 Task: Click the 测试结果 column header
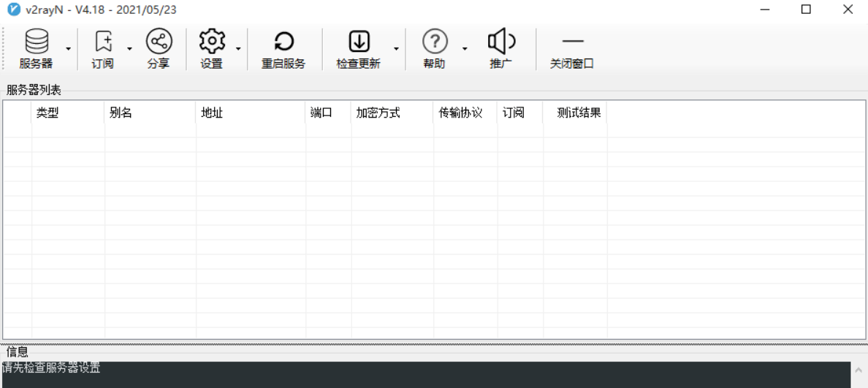point(574,113)
